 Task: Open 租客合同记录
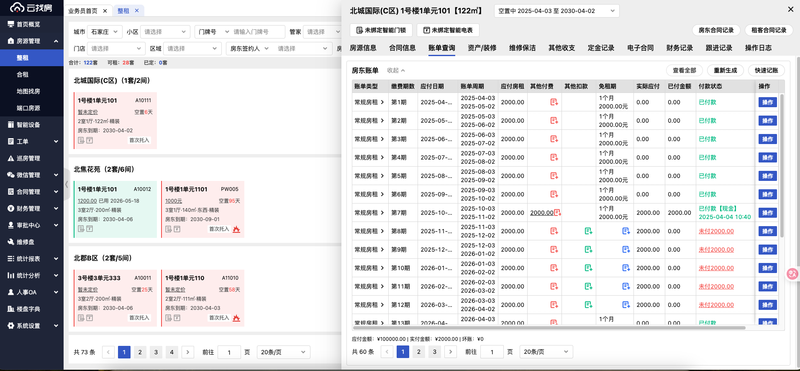769,30
